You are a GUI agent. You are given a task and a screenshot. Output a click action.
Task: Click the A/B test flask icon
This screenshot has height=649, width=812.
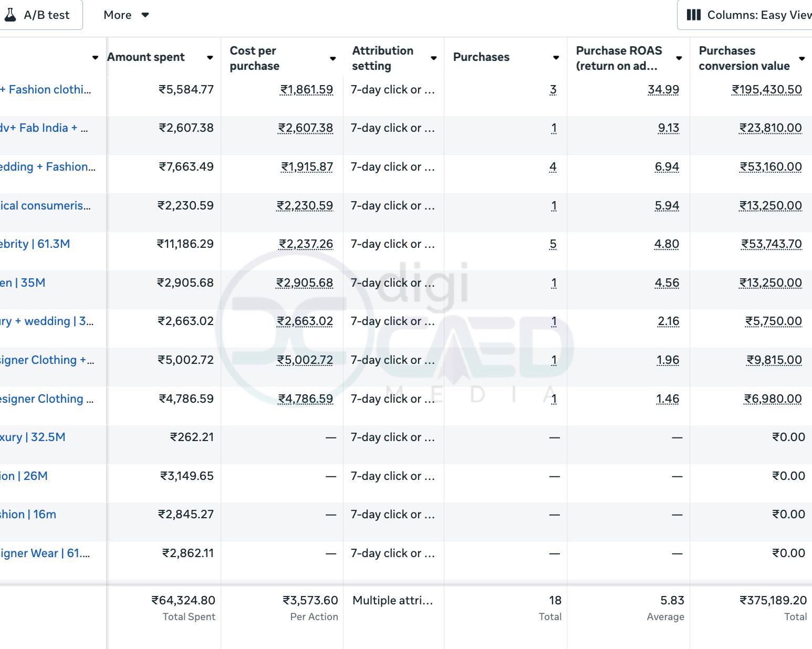[10, 15]
